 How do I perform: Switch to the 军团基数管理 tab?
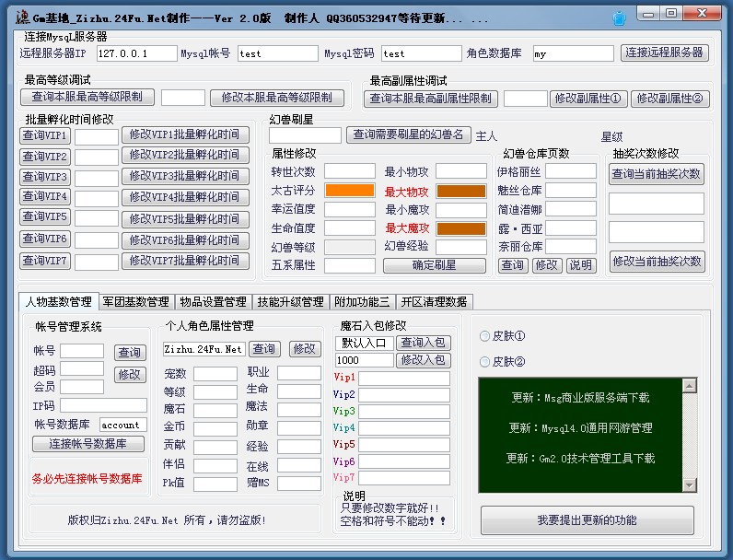pos(135,301)
